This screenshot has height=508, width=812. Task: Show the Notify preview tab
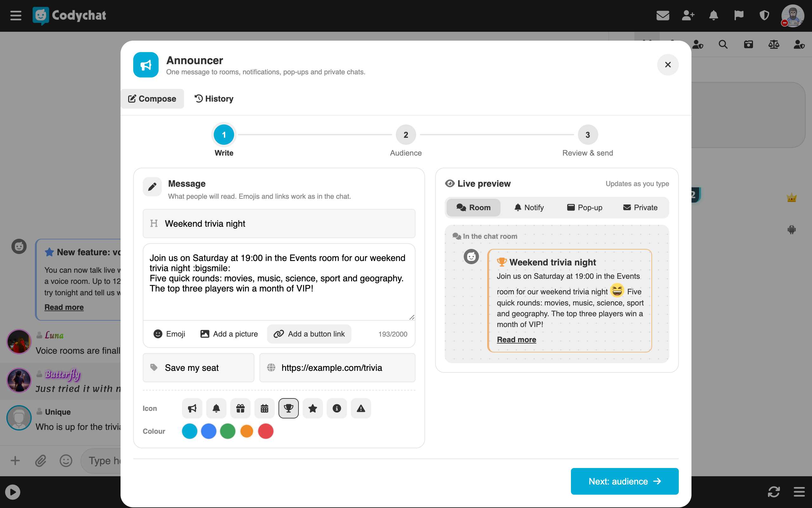(529, 208)
